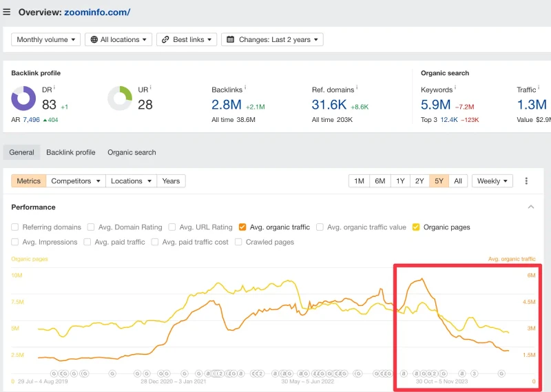Collapse the Performance section chevron

[531, 207]
